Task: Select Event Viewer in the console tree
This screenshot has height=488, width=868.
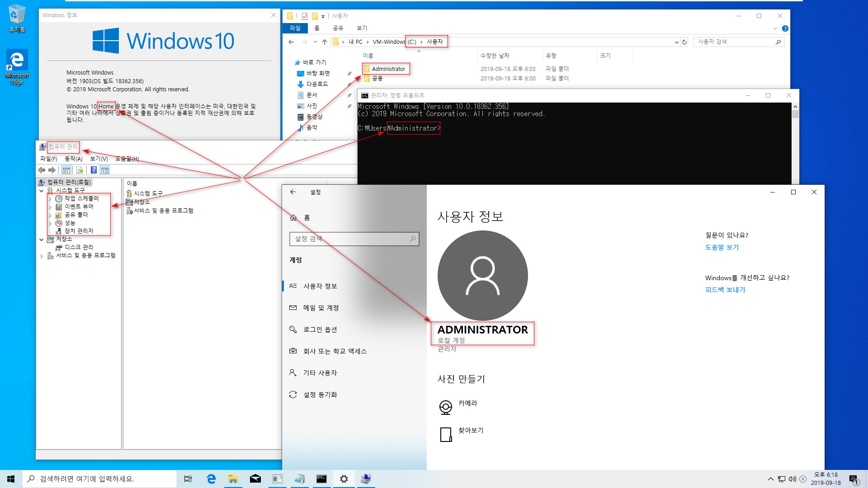Action: click(79, 206)
